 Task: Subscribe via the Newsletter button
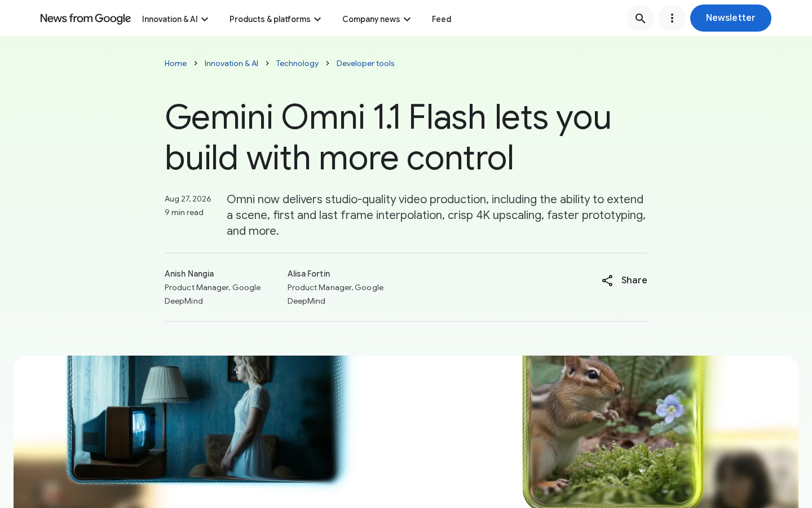[731, 18]
